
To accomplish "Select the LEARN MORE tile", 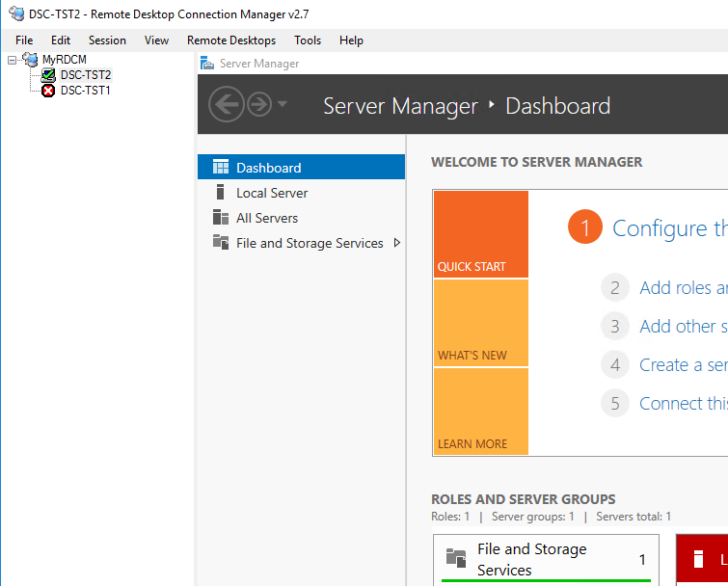I will pos(480,412).
